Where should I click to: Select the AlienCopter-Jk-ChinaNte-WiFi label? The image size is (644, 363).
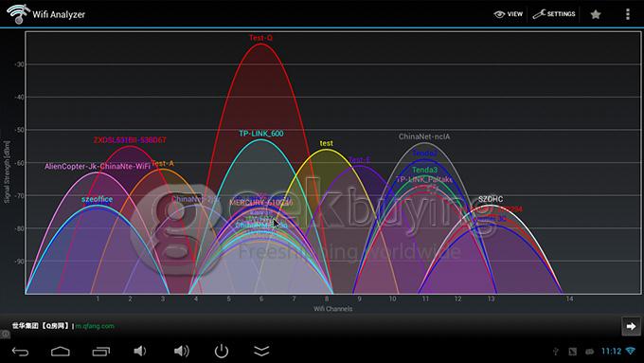98,166
